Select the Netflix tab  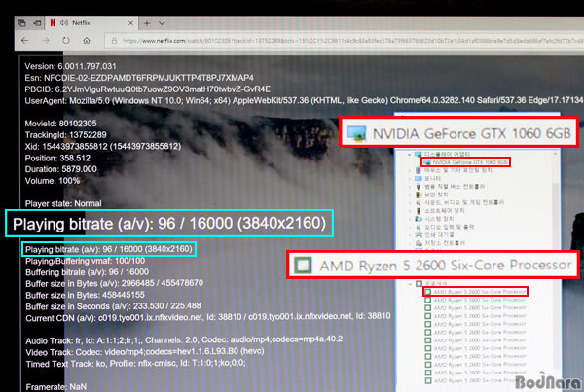(x=91, y=23)
